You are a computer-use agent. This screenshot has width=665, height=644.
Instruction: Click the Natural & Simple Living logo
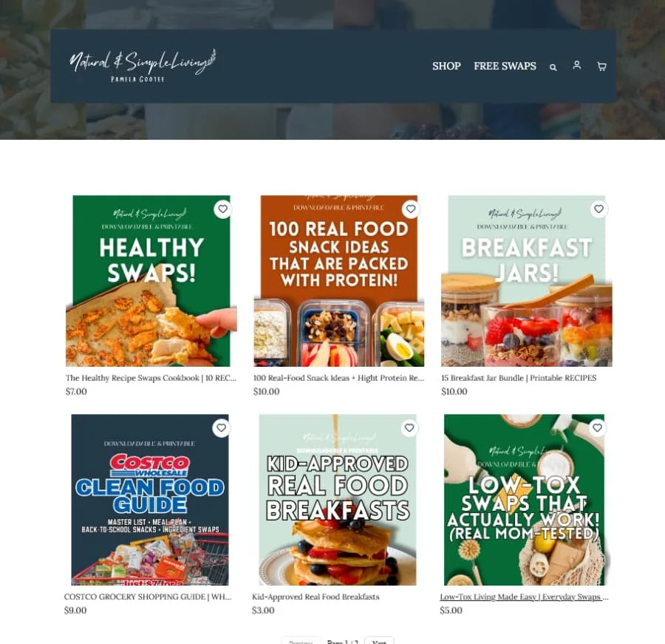142,66
